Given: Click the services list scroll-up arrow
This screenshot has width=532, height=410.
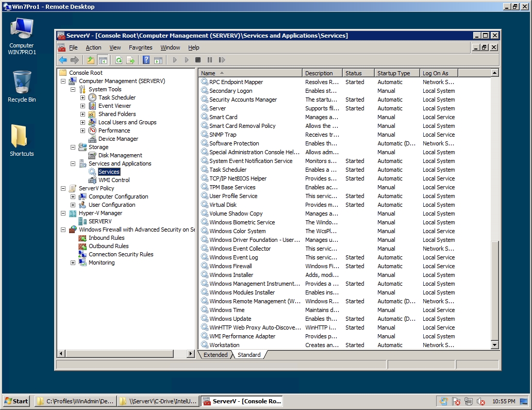Looking at the screenshot, I should coord(494,73).
